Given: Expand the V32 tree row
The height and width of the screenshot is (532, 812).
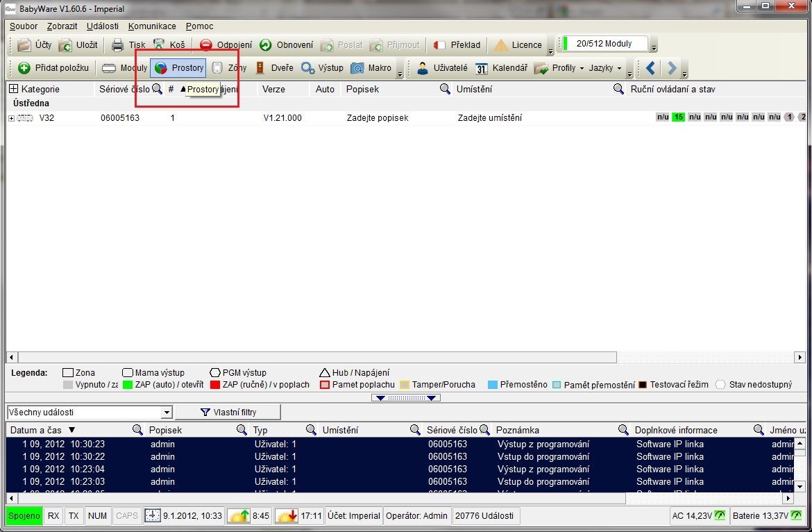Looking at the screenshot, I should point(11,118).
